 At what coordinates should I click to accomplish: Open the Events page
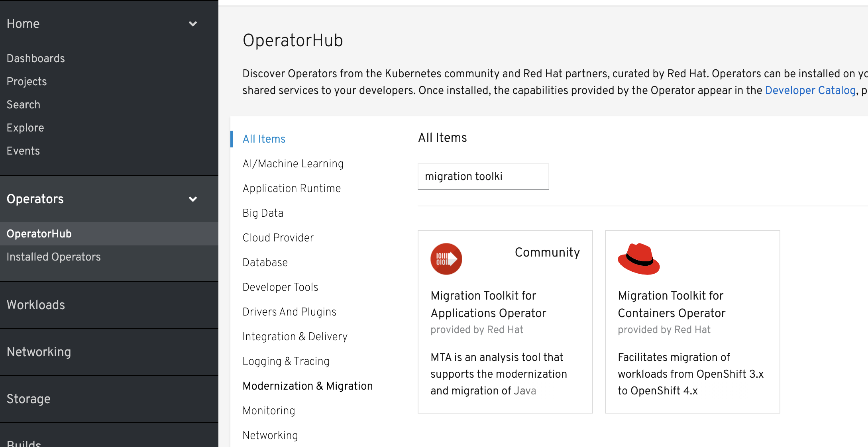click(23, 151)
